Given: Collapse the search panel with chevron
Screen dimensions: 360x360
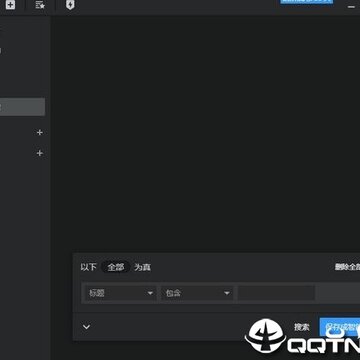Looking at the screenshot, I should pyautogui.click(x=86, y=327).
